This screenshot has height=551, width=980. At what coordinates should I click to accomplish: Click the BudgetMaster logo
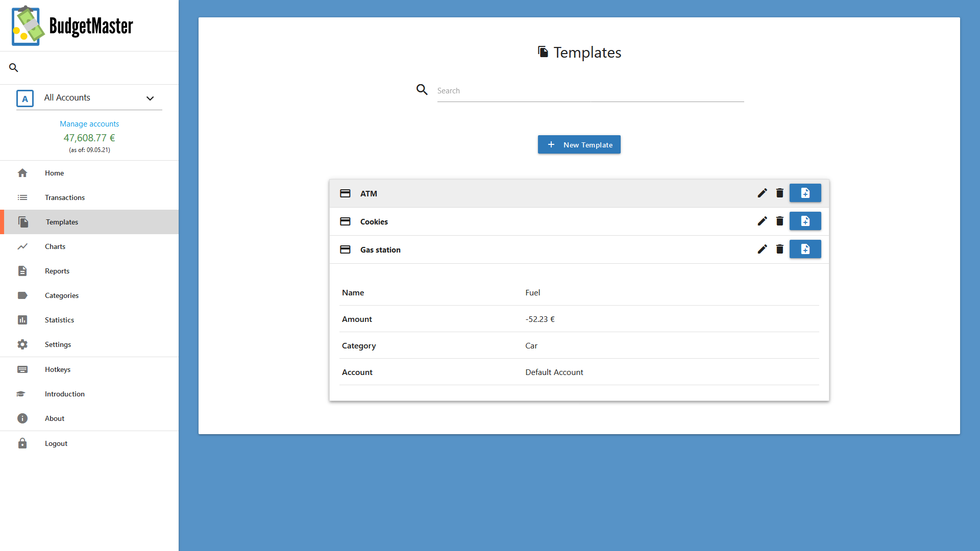pyautogui.click(x=72, y=26)
